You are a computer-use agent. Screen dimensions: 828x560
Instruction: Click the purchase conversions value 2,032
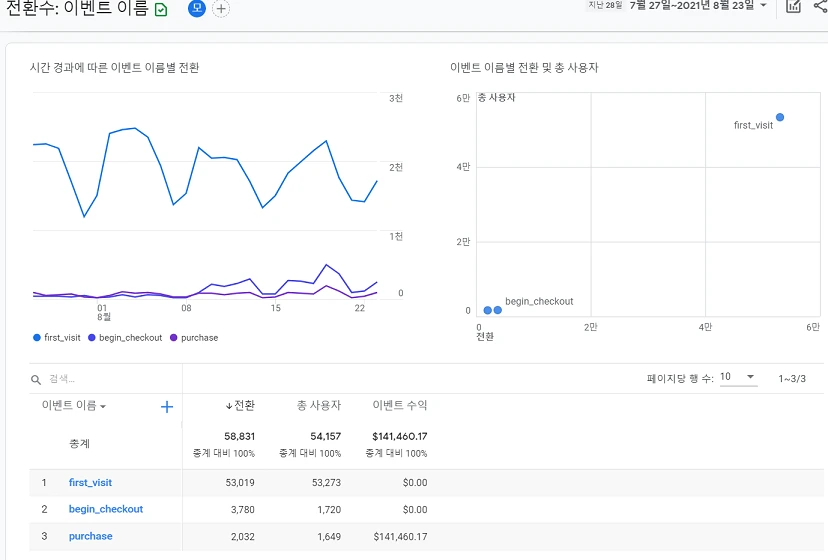[x=242, y=536]
